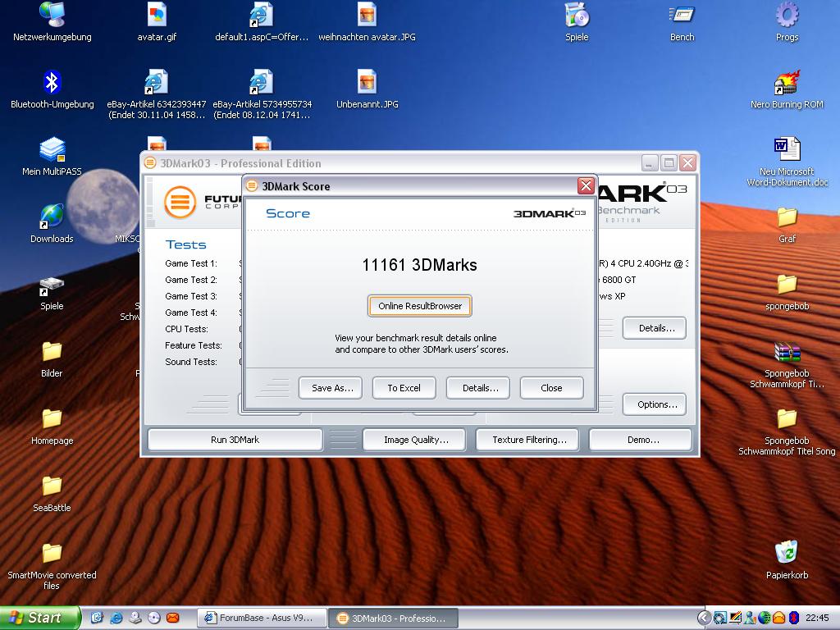Open SmartMovie converted files folder
The height and width of the screenshot is (630, 840).
pos(52,554)
